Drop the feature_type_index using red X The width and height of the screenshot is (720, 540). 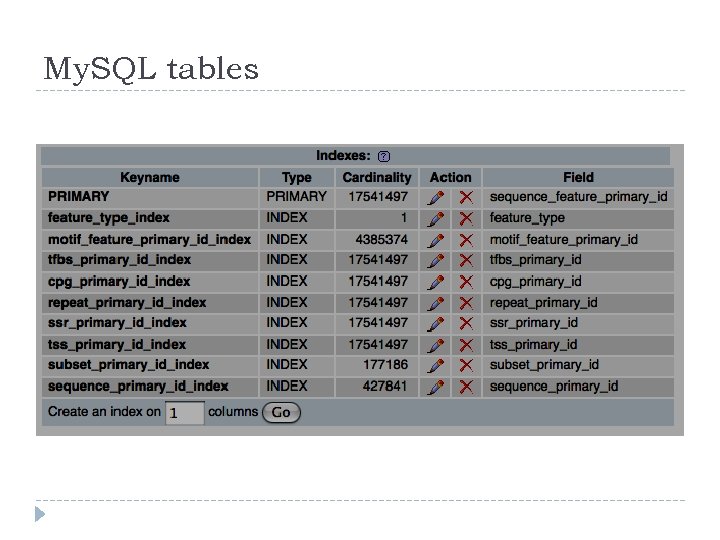465,218
